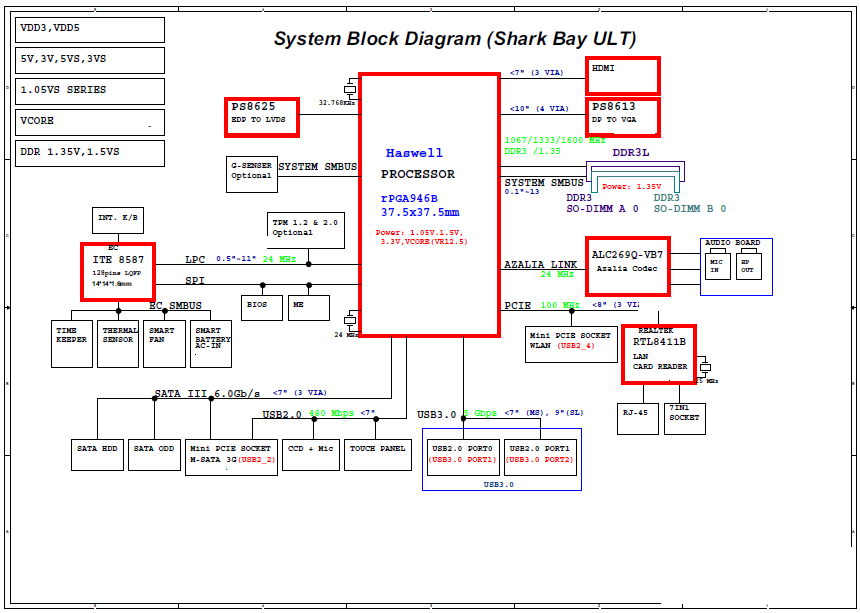The width and height of the screenshot is (860, 613).
Task: Select the SATA ODD block
Action: click(154, 455)
